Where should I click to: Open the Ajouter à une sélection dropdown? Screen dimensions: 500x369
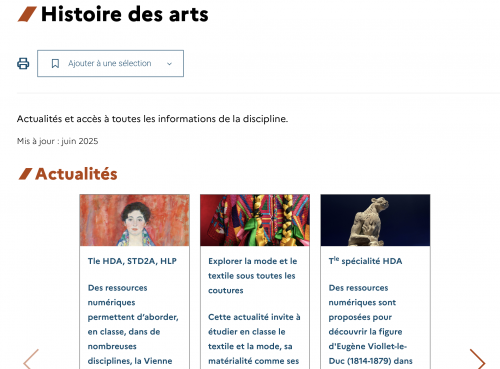click(110, 63)
